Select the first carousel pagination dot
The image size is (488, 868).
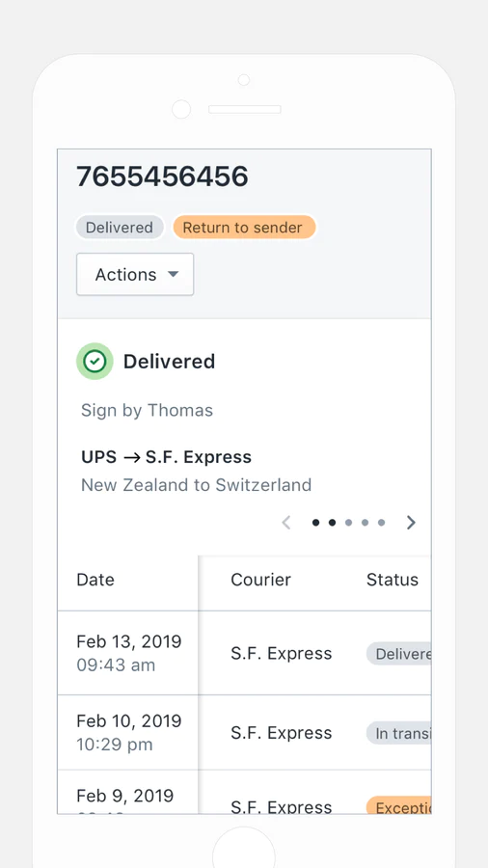click(316, 523)
